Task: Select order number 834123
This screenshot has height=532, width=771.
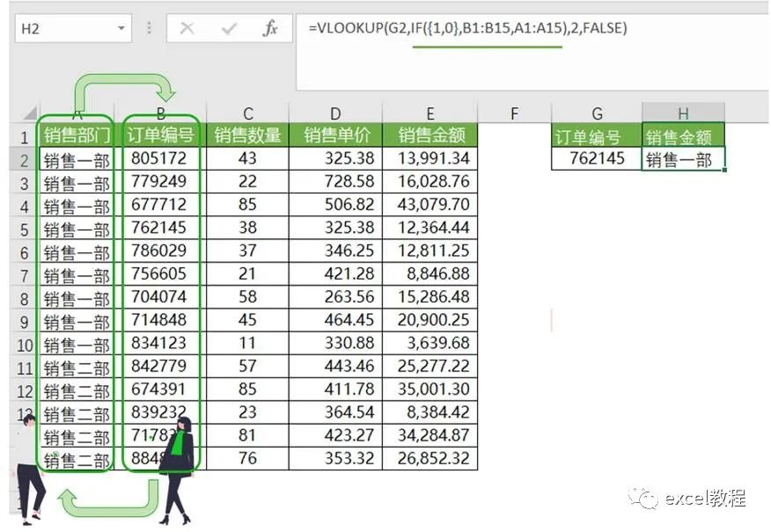Action: pos(160,343)
